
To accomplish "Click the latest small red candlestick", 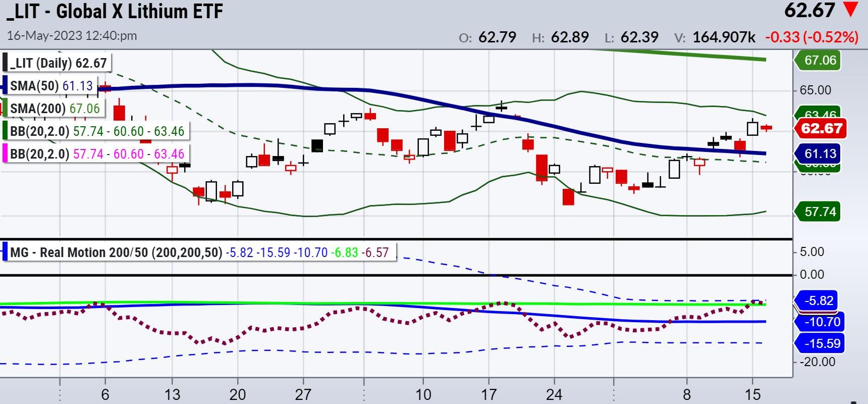I will click(x=766, y=128).
